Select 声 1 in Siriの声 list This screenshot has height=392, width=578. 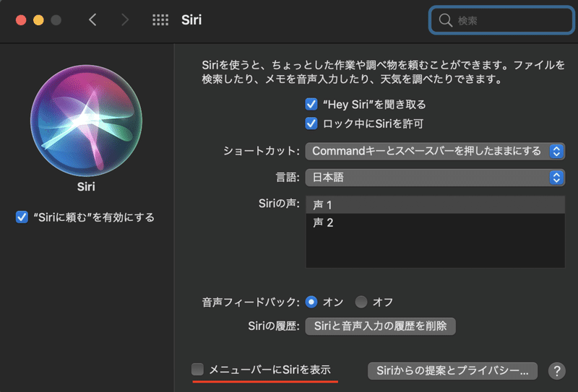tap(436, 204)
